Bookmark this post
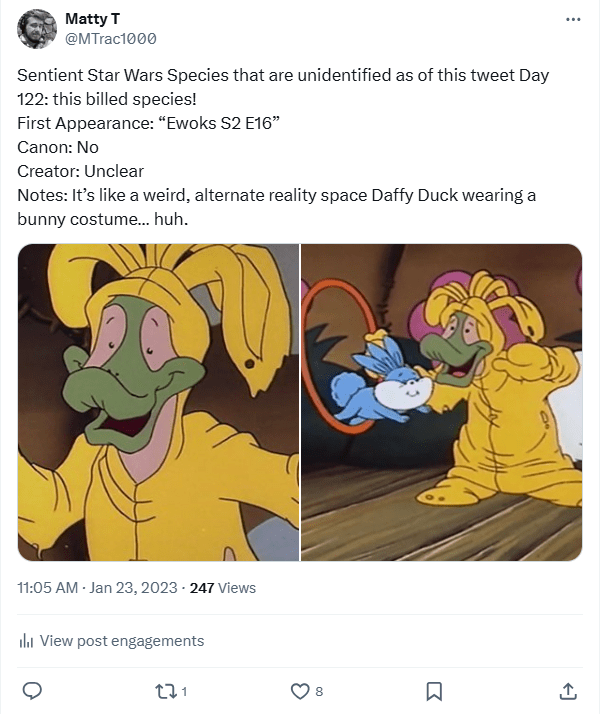This screenshot has height=714, width=603. pos(434,691)
